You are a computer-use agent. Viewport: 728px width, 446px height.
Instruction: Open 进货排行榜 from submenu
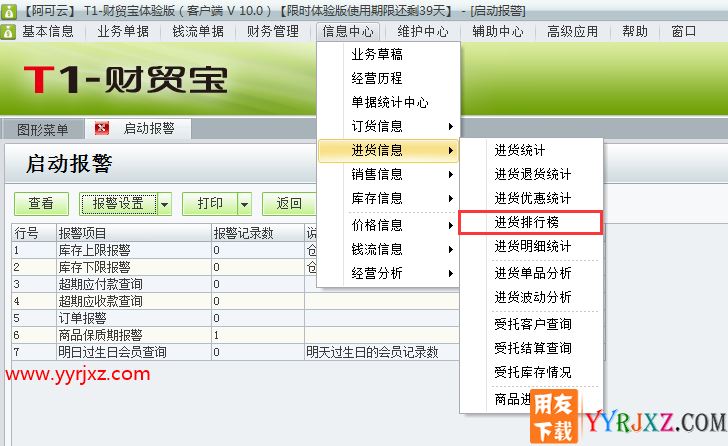pyautogui.click(x=530, y=222)
